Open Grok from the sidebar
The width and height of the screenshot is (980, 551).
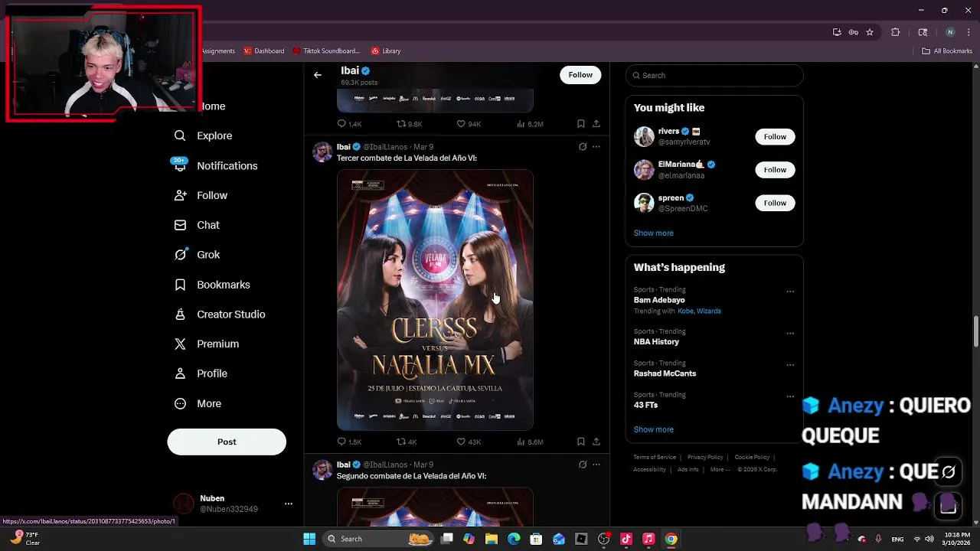coord(198,255)
